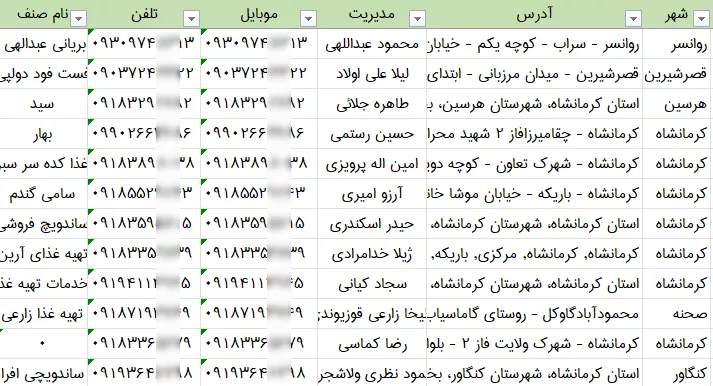
Task: Select address cell mentioning شهرستان کنگاور
Action: pos(535,373)
